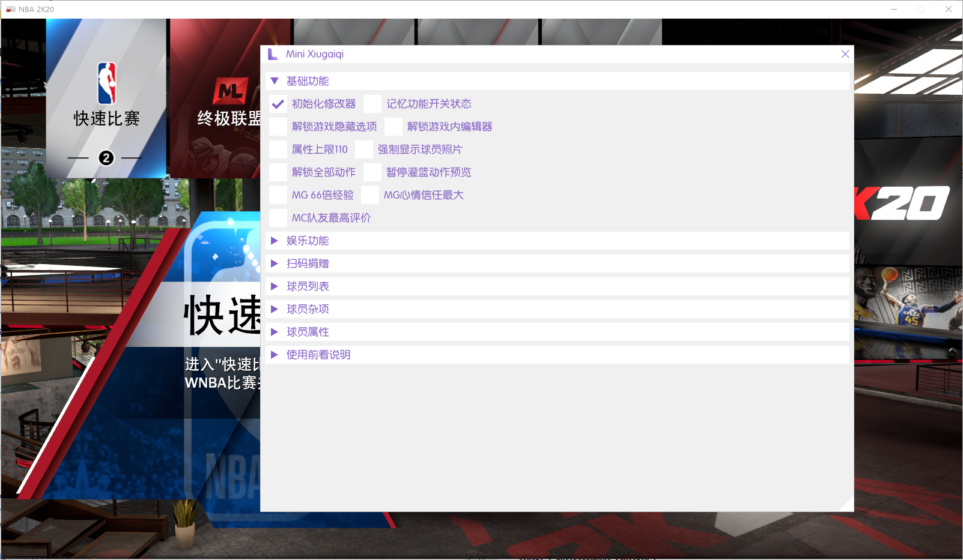Click the player artwork thumbnail on right
The width and height of the screenshot is (963, 560).
coord(907,303)
